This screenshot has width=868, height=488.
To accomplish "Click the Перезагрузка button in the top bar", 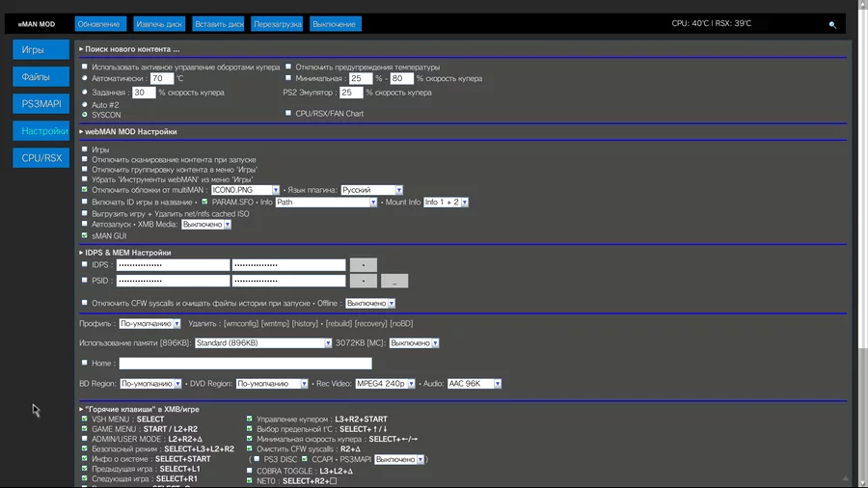I will point(278,23).
